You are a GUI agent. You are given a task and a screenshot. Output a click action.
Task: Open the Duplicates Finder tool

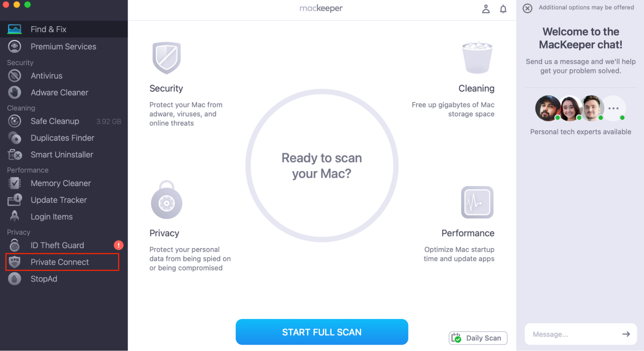pos(62,137)
